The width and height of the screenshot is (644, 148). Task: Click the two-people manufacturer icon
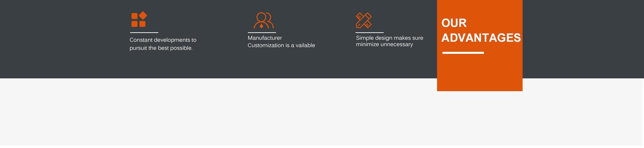pos(264,21)
